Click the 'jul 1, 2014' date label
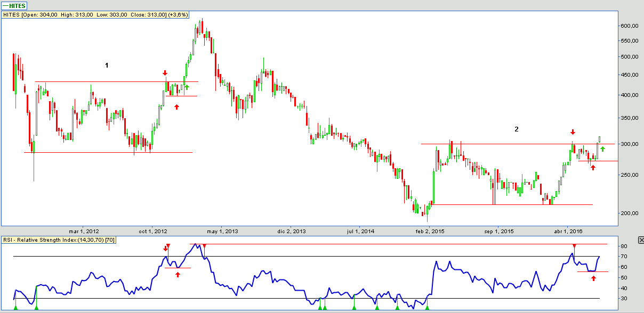This screenshot has height=313, width=644. coord(360,231)
